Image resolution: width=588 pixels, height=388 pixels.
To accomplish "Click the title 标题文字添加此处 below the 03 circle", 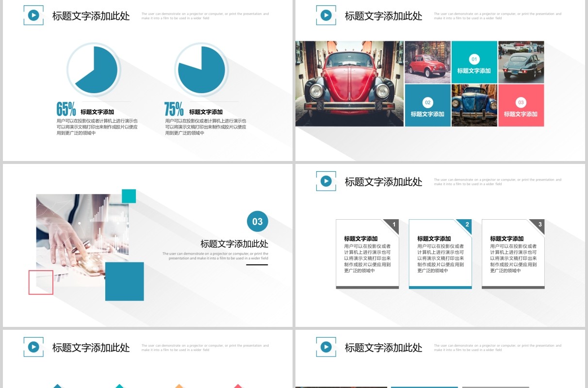I will pos(234,243).
